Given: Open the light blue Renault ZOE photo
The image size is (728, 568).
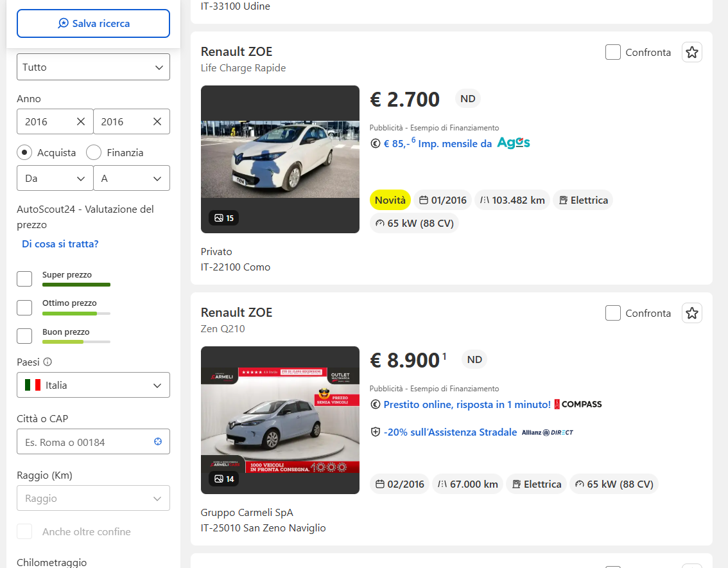Looking at the screenshot, I should 280,420.
